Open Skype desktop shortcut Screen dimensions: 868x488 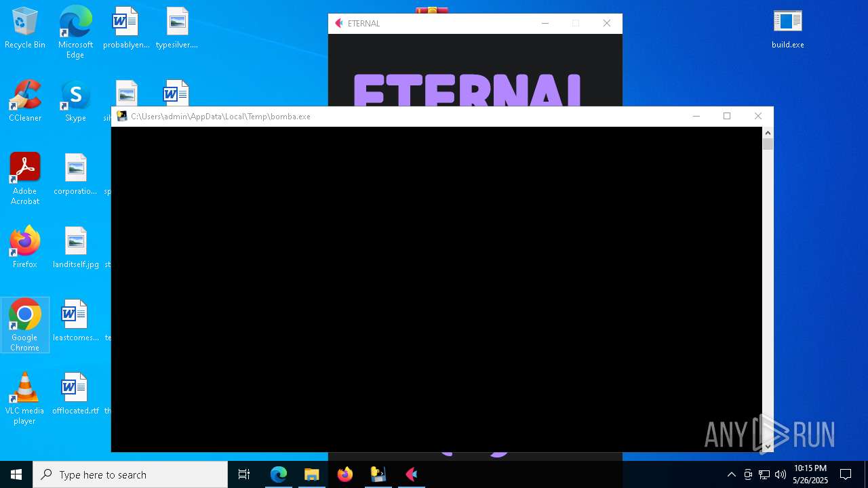tap(75, 102)
